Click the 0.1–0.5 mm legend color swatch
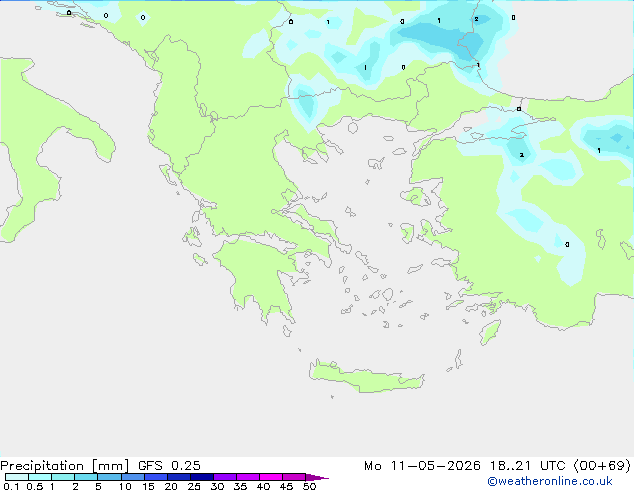 click(x=17, y=477)
